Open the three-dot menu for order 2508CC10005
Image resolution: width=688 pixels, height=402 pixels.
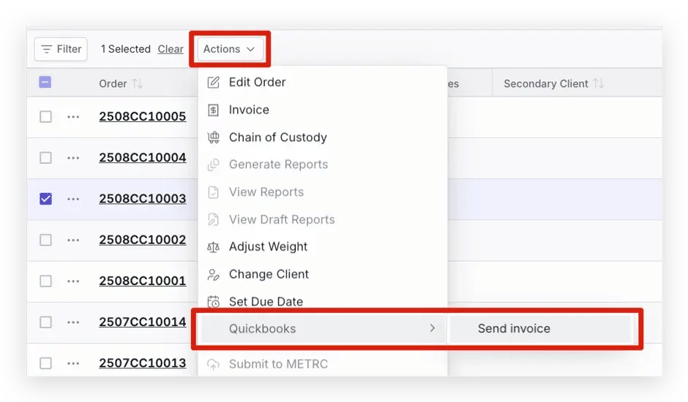pos(73,117)
